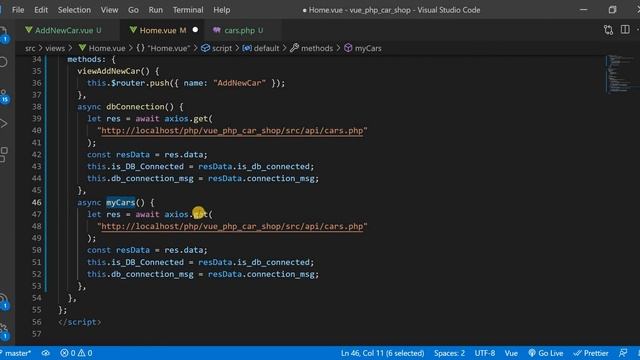640x360 pixels.
Task: Click viewAddNewCar on line 35
Action: pos(108,71)
